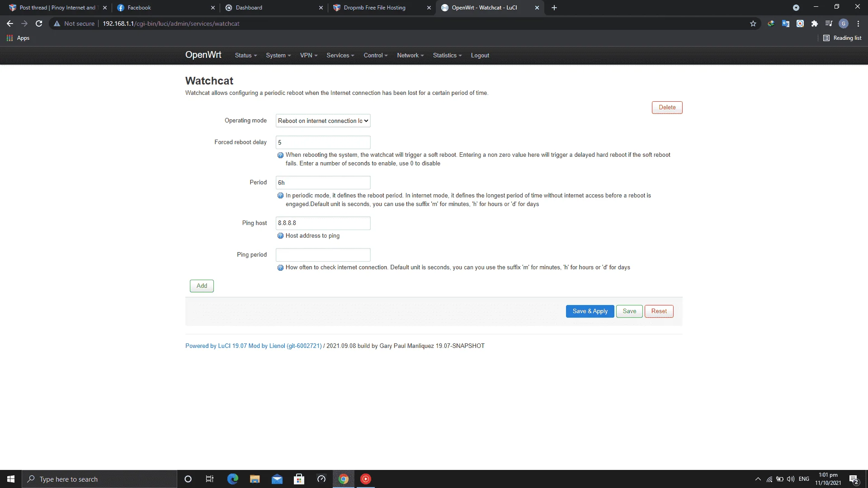Viewport: 868px width, 488px height.
Task: Open the Powered by LuCI footer link
Action: pos(254,346)
